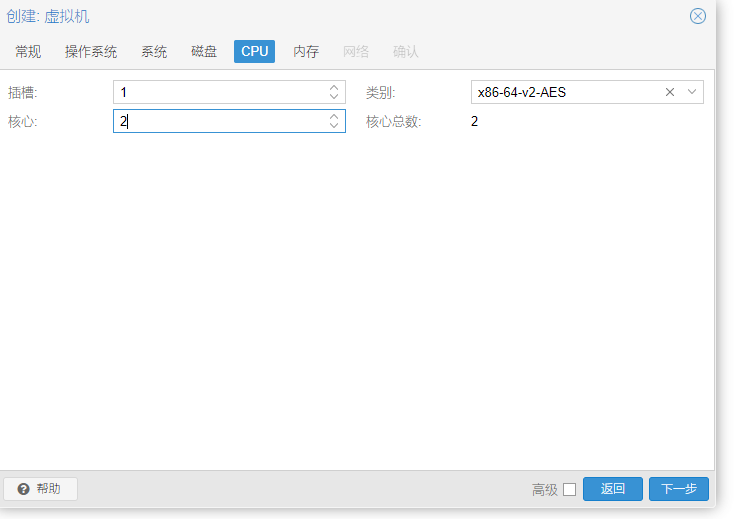This screenshot has width=748, height=519.
Task: Decrease the 核心 cores value
Action: (x=334, y=126)
